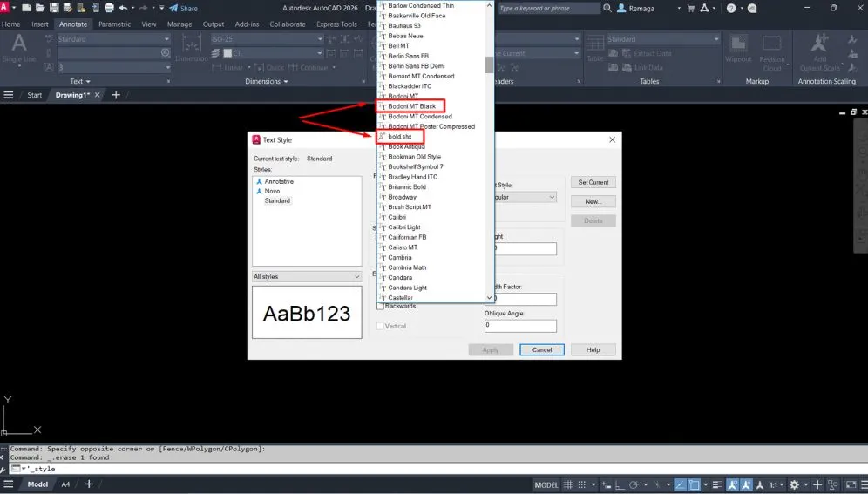Open the Autodesk App Store cart icon
868x494 pixels.
[x=691, y=9]
